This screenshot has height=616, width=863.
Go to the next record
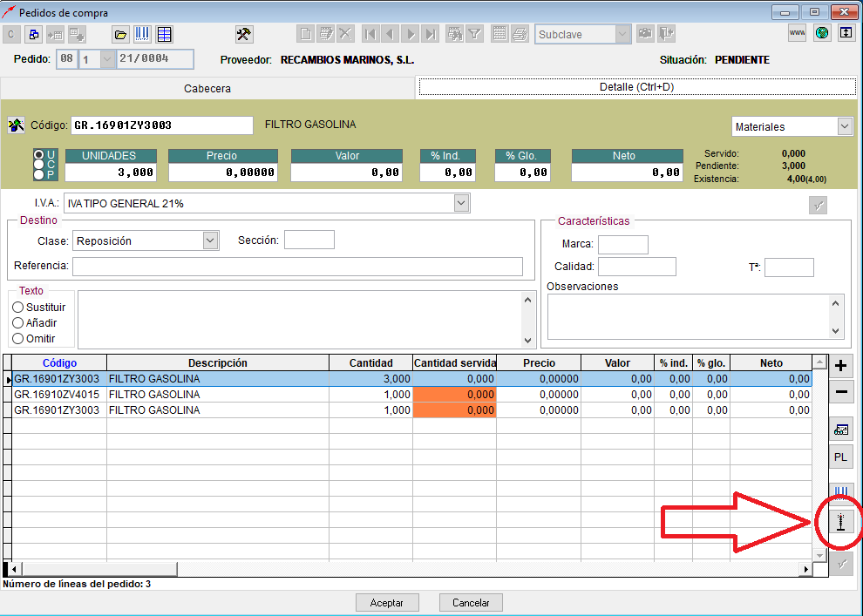pos(411,35)
